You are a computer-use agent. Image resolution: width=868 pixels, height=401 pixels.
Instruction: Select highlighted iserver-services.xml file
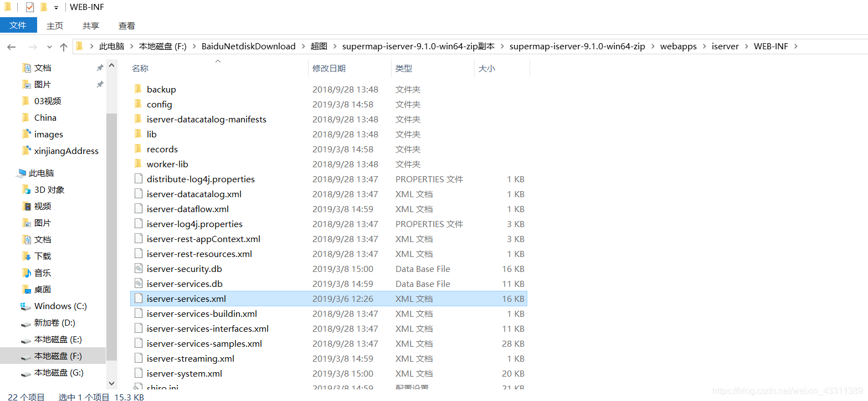point(328,299)
